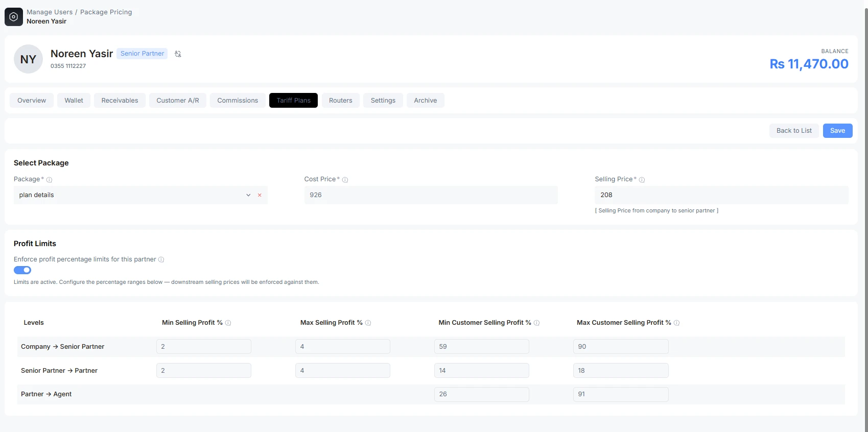This screenshot has width=868, height=432.
Task: Select the Commissions tab
Action: click(x=238, y=101)
